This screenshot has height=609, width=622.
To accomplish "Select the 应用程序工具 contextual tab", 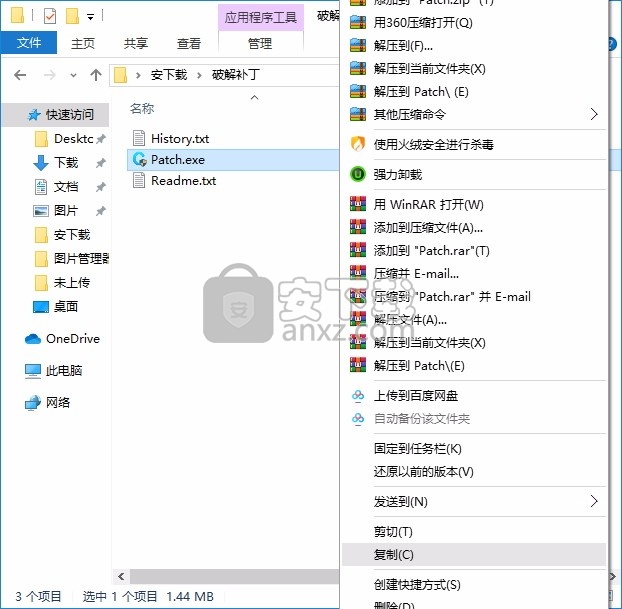I will [x=261, y=17].
